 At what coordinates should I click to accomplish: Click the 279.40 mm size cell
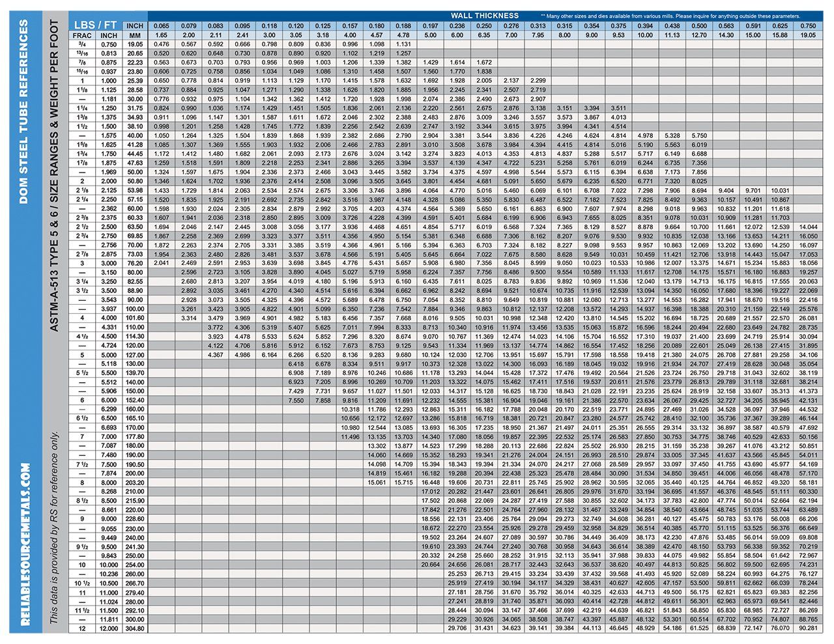[x=135, y=593]
